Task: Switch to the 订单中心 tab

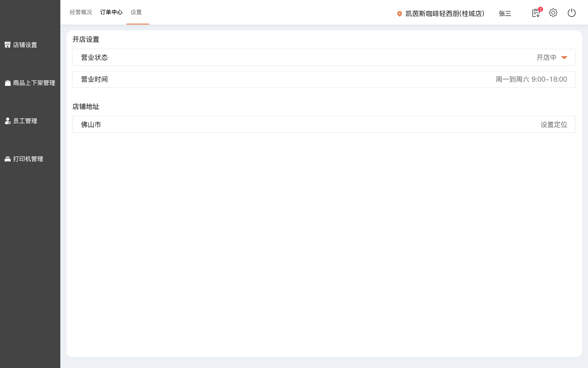Action: [111, 12]
